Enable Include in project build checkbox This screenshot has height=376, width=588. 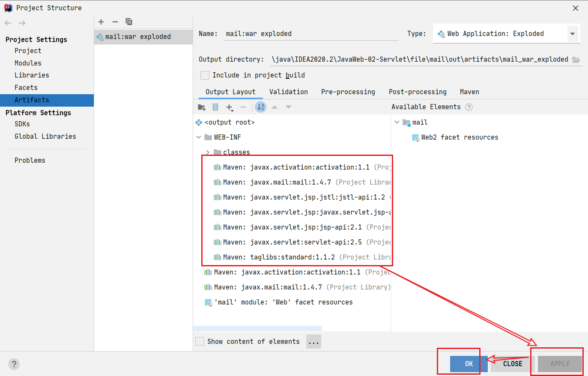[x=205, y=75]
